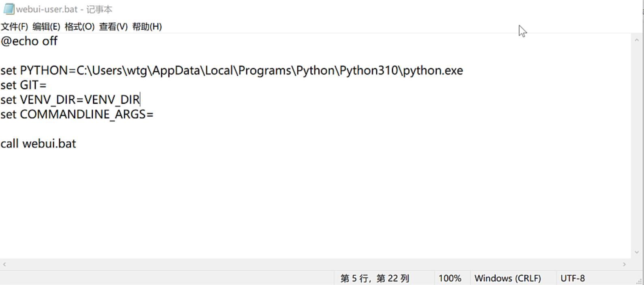Place cursor after 'set COMMANDLINE_ARGS='
The image size is (644, 285).
[154, 115]
